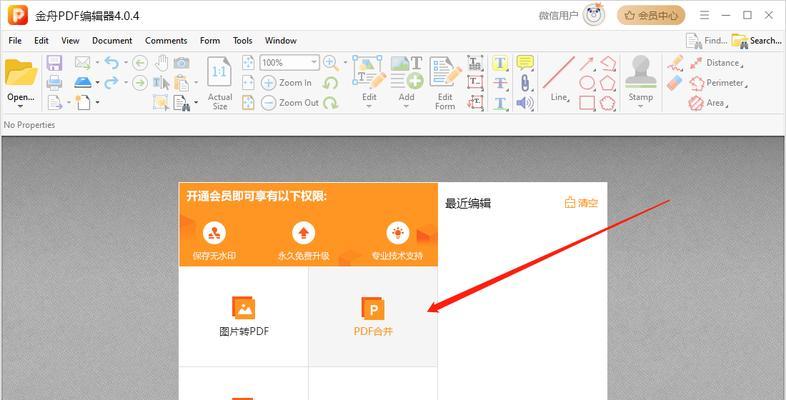Open the File menu
The image size is (786, 400).
point(15,41)
